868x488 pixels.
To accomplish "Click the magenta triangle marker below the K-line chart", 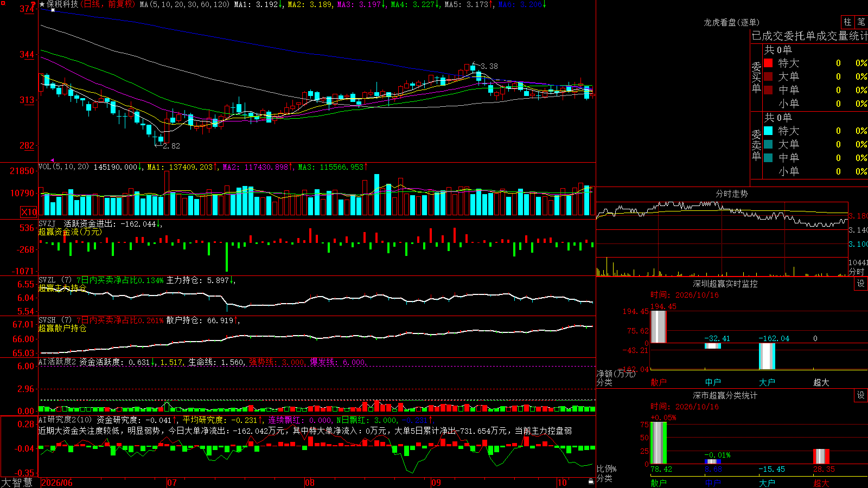I will coord(53,160).
